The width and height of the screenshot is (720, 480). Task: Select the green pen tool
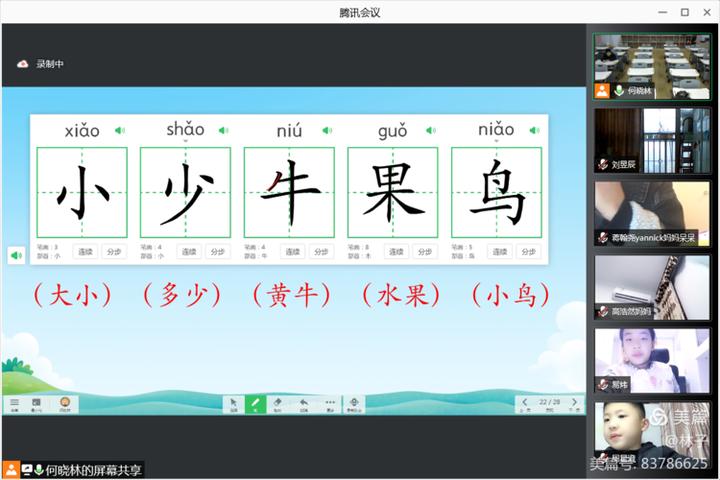click(255, 403)
